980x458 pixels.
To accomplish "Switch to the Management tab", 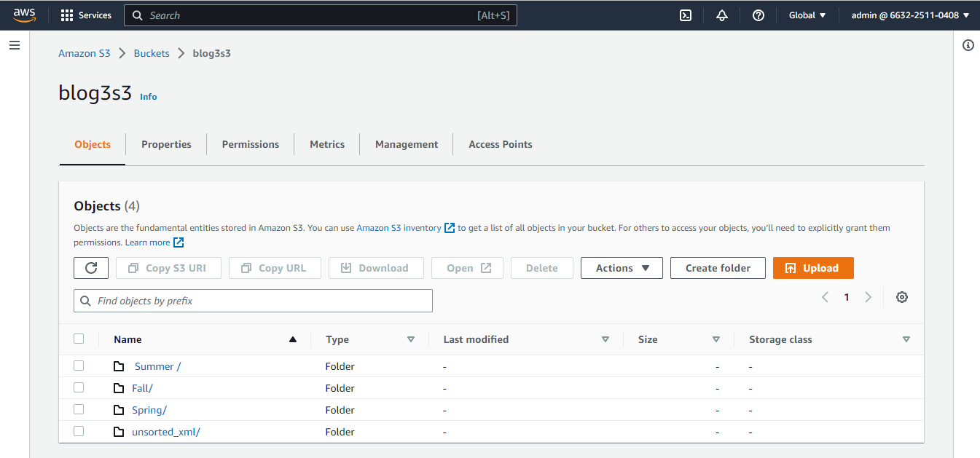I will coord(407,144).
